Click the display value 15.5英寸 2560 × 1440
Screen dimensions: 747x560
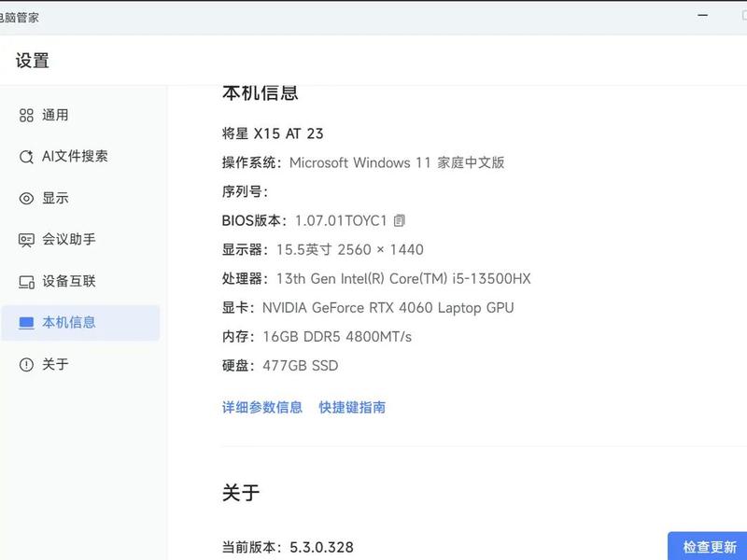click(349, 250)
